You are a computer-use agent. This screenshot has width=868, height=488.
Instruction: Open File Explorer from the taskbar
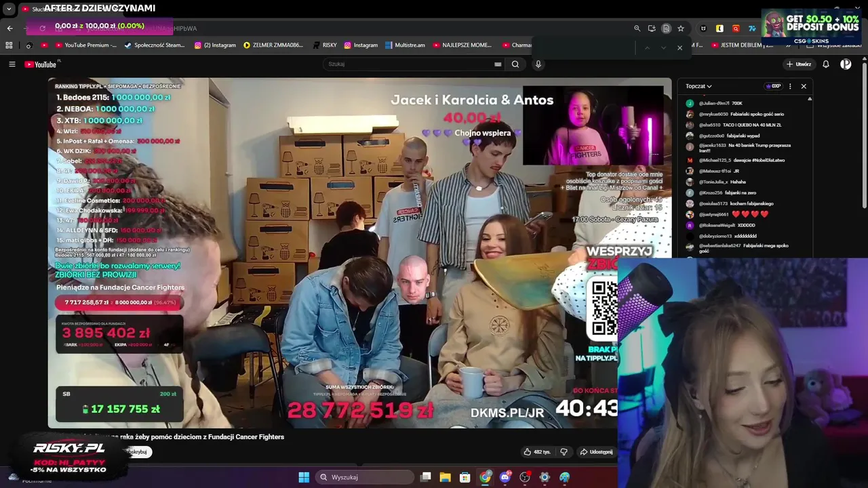(x=446, y=477)
